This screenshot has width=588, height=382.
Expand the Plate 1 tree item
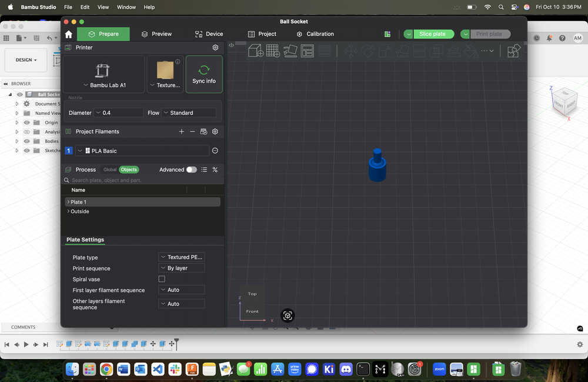68,202
